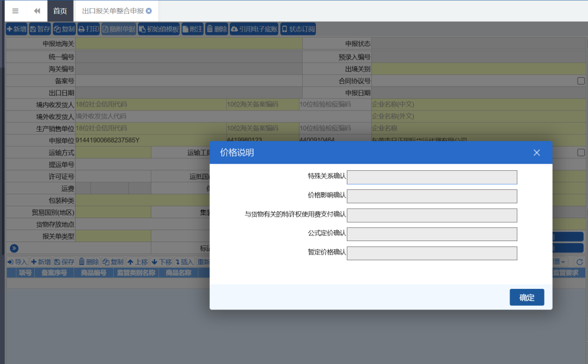This screenshot has height=364, width=588.
Task: Click the 上移 move up button
Action: tap(137, 262)
